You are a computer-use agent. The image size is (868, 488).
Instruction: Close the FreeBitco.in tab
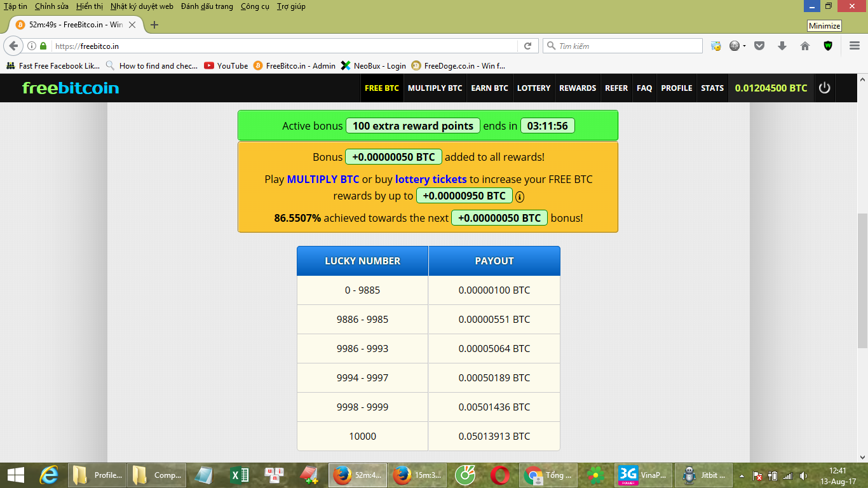(x=132, y=25)
